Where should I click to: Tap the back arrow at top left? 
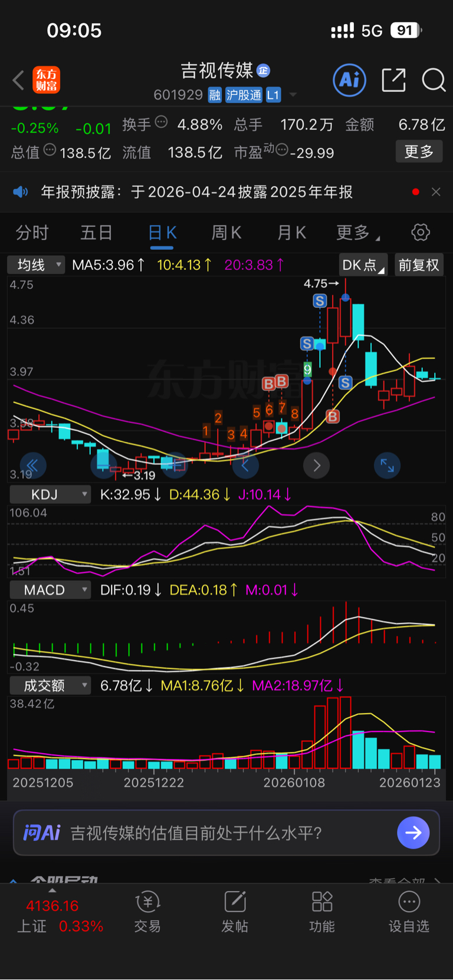point(18,80)
